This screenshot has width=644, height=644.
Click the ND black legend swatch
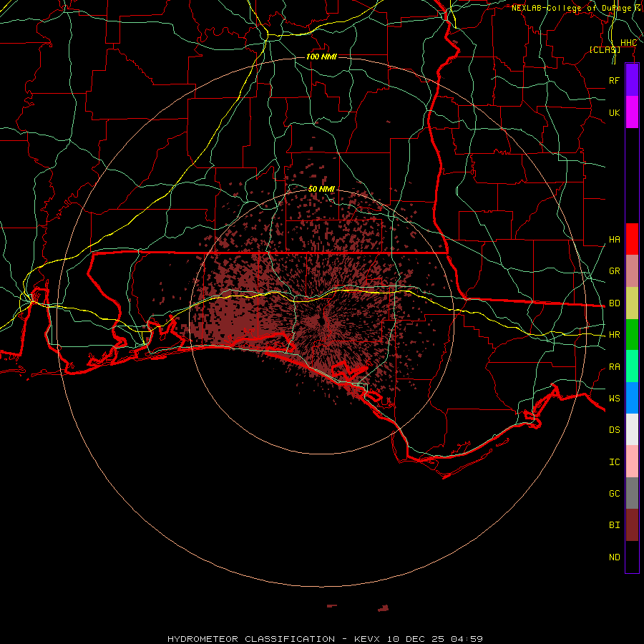point(632,557)
